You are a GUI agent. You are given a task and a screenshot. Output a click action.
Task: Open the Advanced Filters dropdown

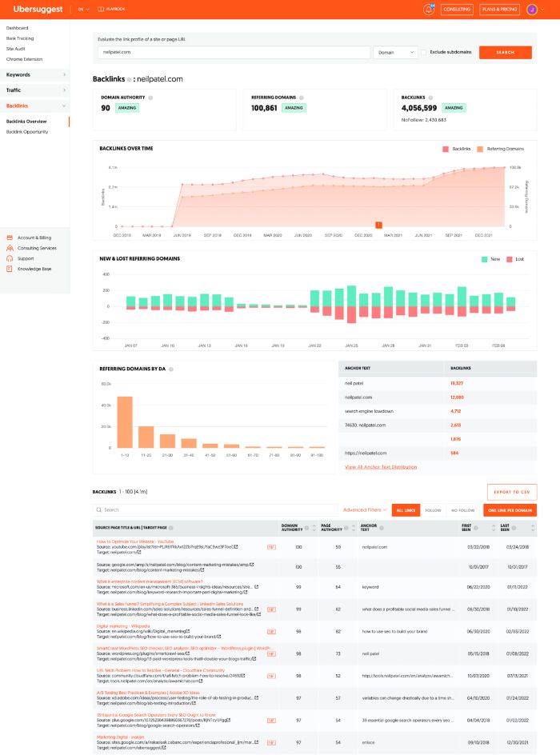tap(365, 510)
